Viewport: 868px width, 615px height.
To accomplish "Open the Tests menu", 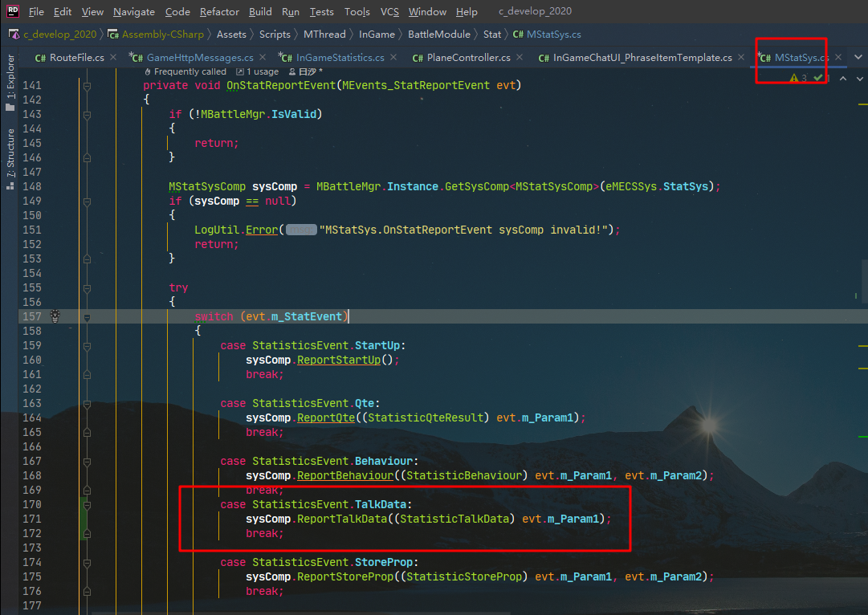I will pyautogui.click(x=322, y=11).
